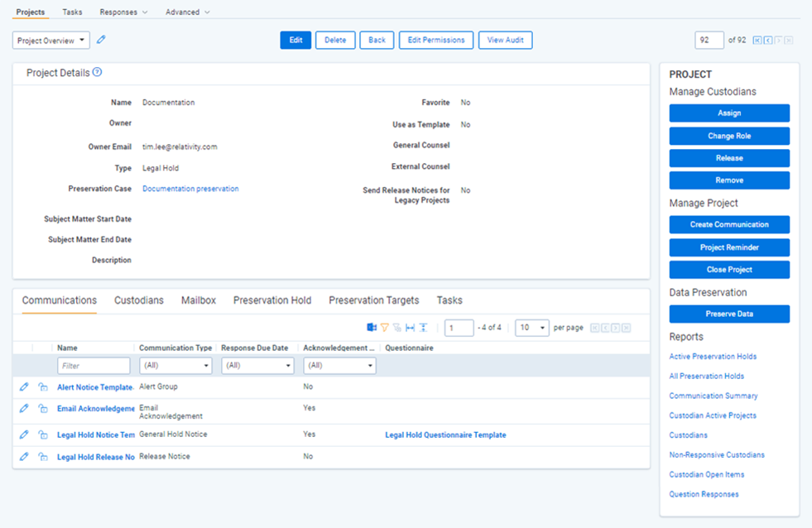The image size is (812, 528).
Task: Click first page arrow in communications grid
Action: pyautogui.click(x=595, y=328)
